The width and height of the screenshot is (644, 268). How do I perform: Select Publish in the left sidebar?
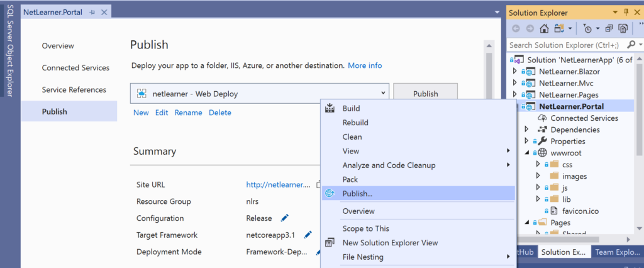pyautogui.click(x=69, y=112)
